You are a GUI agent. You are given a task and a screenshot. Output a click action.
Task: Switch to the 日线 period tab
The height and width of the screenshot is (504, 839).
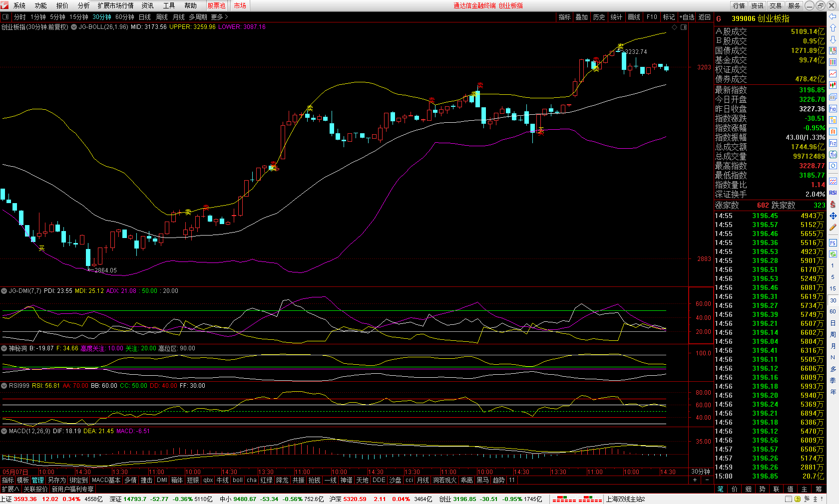pos(145,17)
